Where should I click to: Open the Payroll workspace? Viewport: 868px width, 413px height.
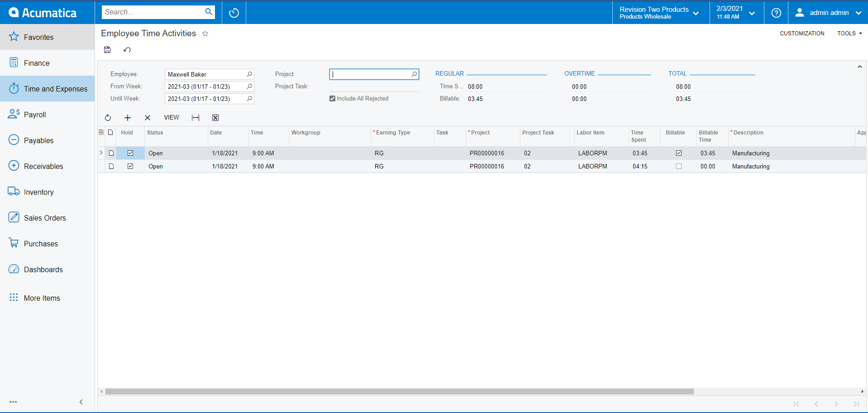[x=48, y=115]
